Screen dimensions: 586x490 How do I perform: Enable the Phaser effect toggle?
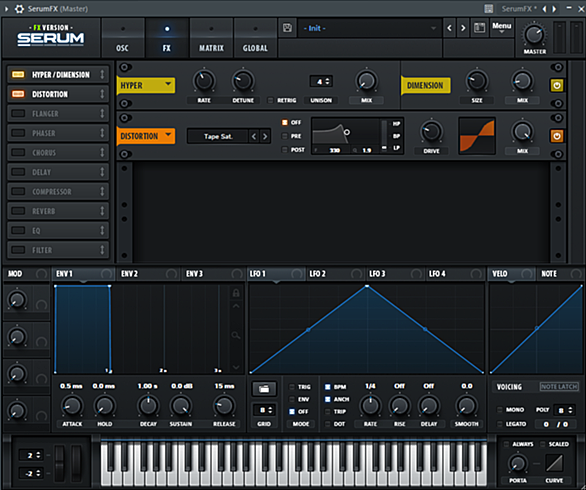click(x=18, y=133)
